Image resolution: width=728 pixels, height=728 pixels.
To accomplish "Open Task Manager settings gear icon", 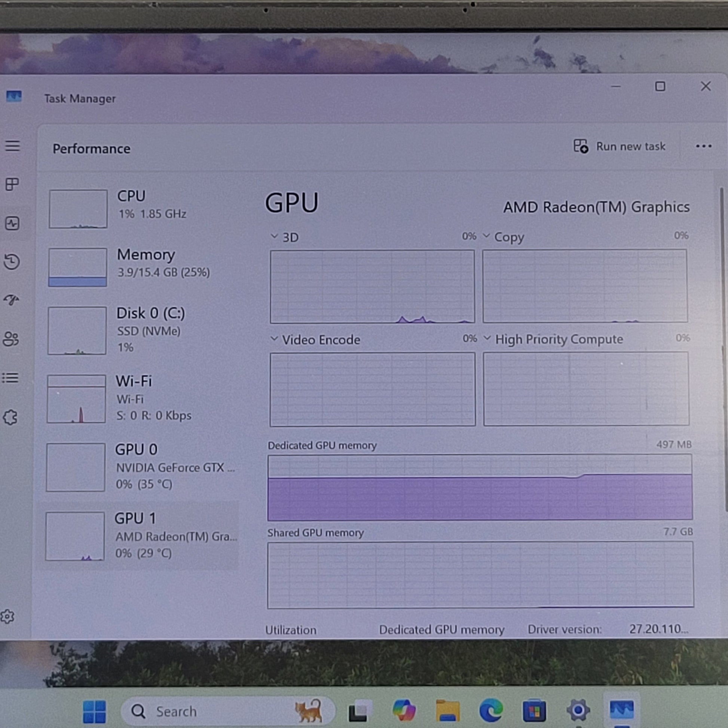I will click(7, 617).
